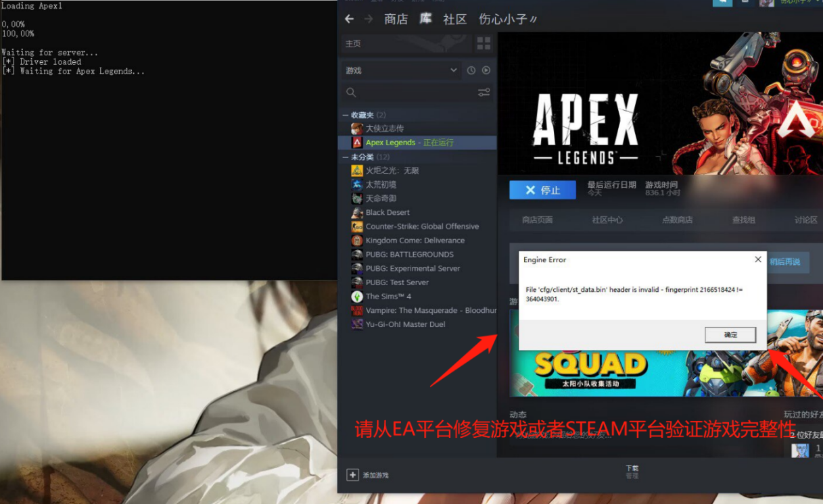Click 确定 in Engine Error dialog
Screen dimensions: 823x504
(730, 334)
